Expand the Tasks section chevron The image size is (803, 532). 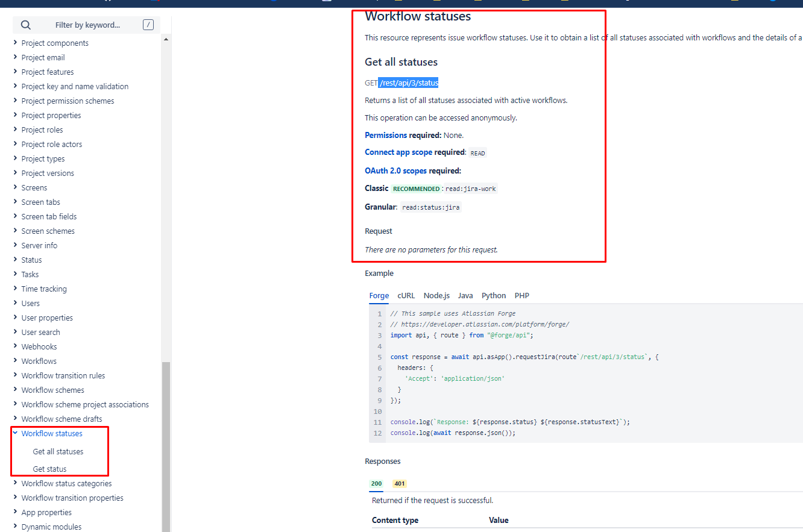click(15, 274)
